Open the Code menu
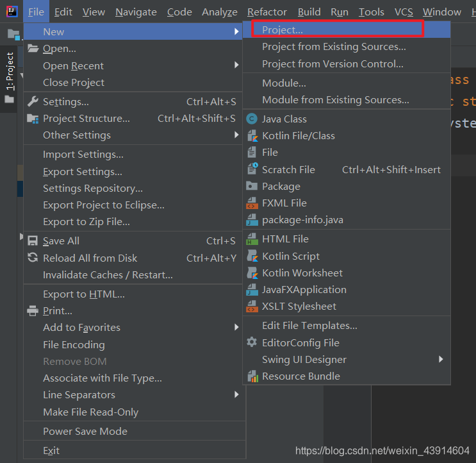This screenshot has height=463, width=476. [179, 12]
